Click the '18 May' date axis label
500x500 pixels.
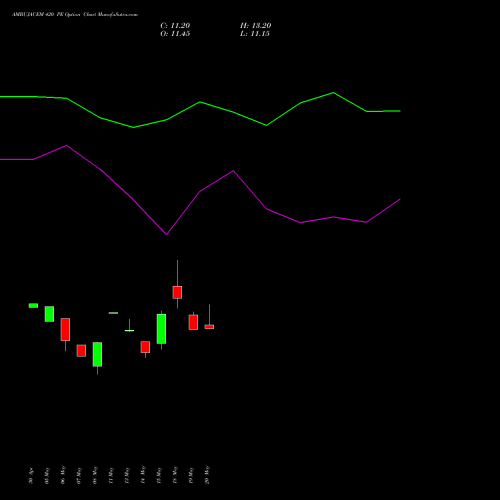(x=175, y=475)
